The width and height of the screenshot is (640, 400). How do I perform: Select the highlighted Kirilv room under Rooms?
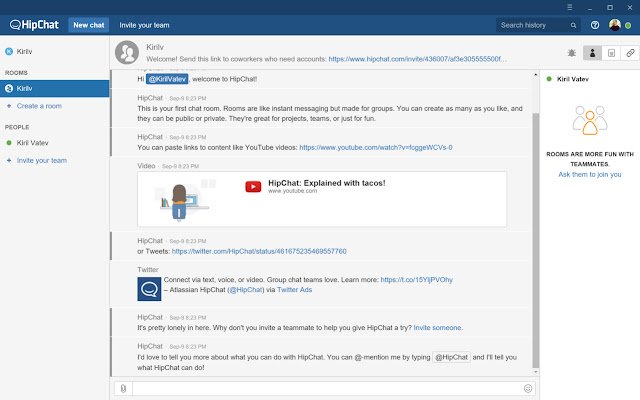54,88
